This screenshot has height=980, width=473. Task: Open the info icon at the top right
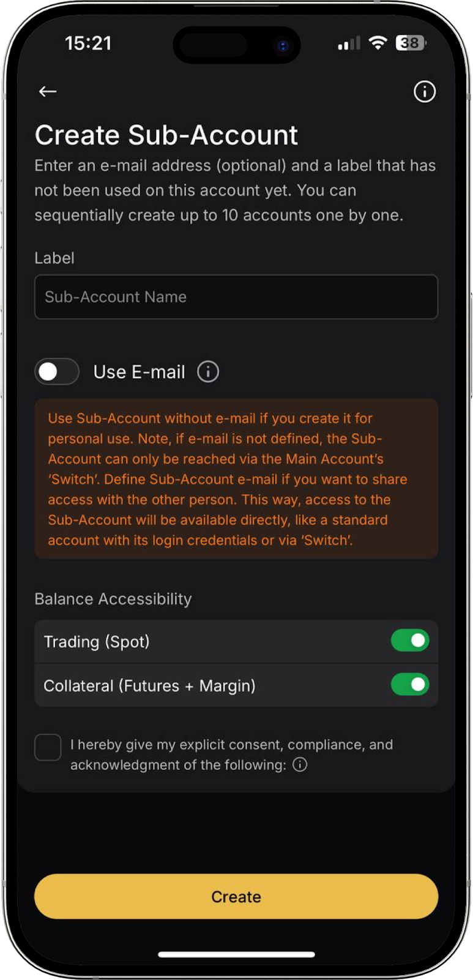pyautogui.click(x=425, y=92)
